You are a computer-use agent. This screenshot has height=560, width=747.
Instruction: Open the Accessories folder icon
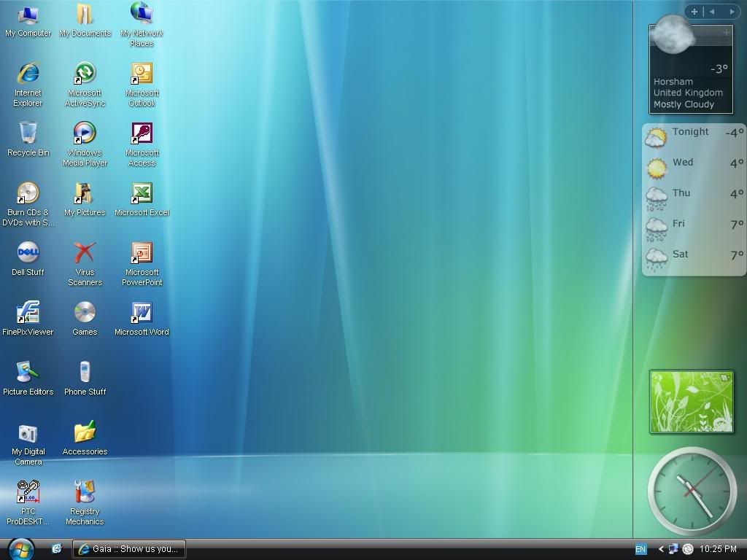[85, 438]
